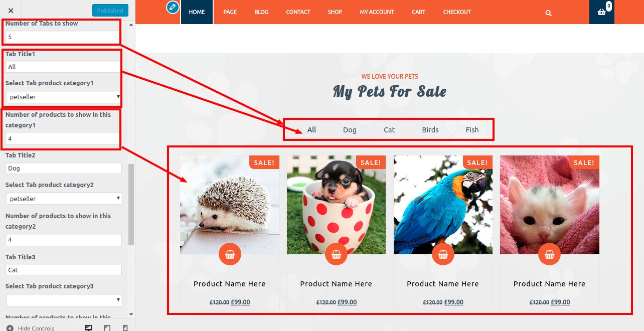Click the Published button

[x=110, y=11]
